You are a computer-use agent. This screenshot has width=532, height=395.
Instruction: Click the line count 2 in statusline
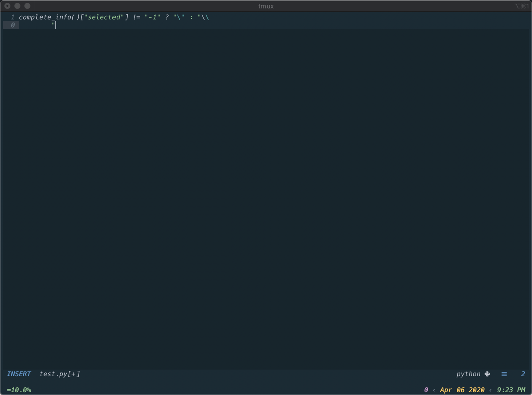click(523, 374)
